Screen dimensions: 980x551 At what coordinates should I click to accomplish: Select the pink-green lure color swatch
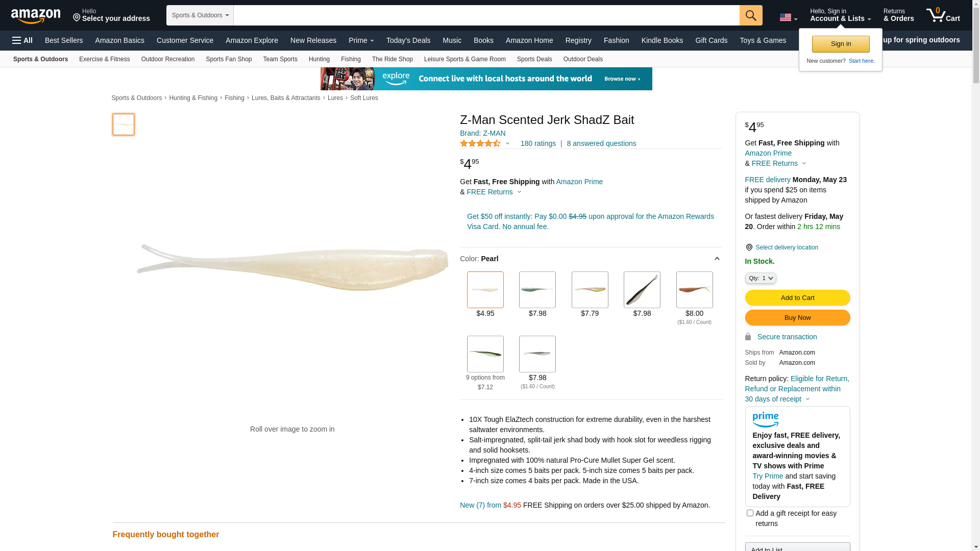click(590, 290)
